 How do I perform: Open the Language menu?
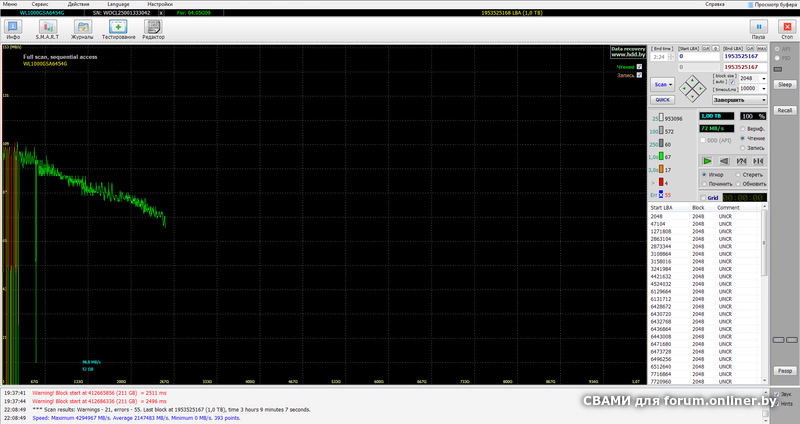coord(118,4)
